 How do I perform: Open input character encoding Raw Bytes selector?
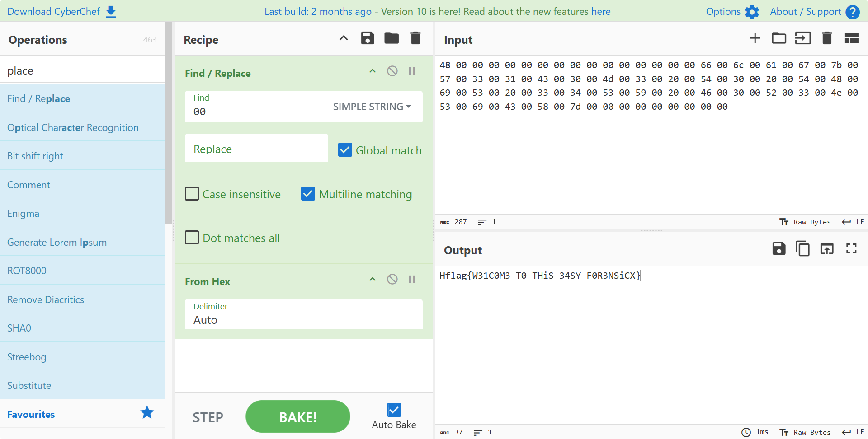805,222
